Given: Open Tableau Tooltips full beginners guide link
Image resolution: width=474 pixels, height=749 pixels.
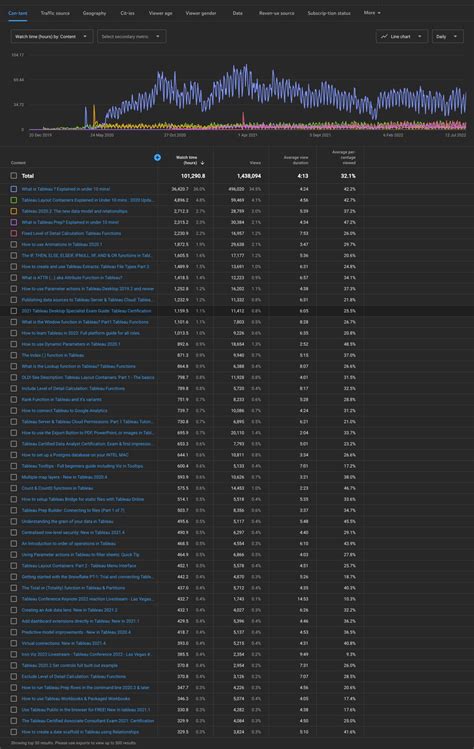Looking at the screenshot, I should pyautogui.click(x=82, y=466).
